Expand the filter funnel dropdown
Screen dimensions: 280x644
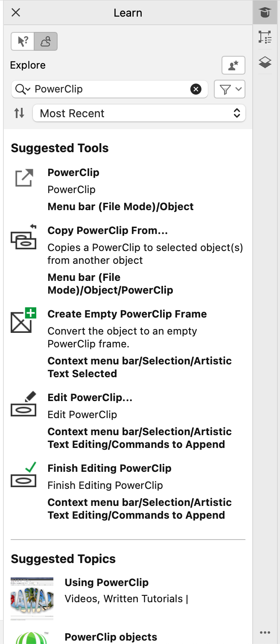click(x=230, y=89)
